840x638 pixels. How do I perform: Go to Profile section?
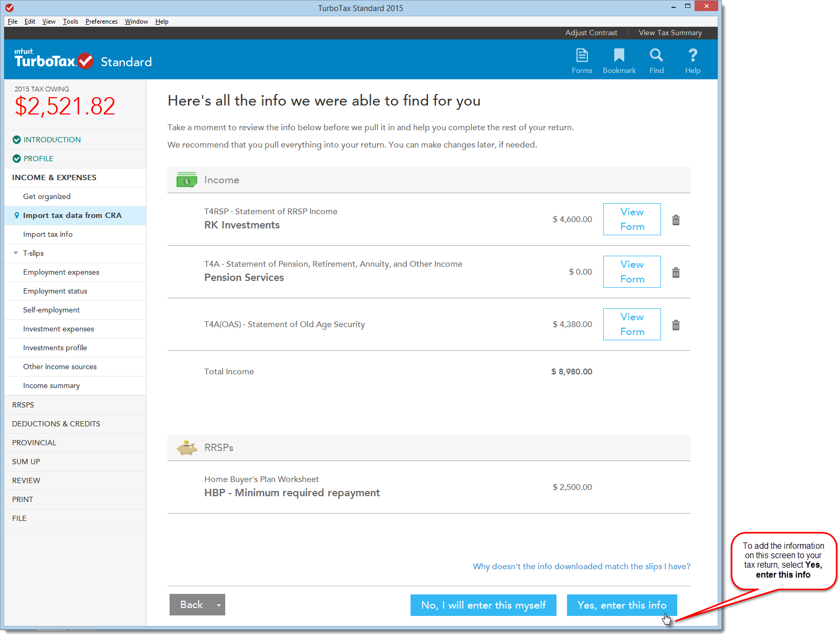pos(75,159)
